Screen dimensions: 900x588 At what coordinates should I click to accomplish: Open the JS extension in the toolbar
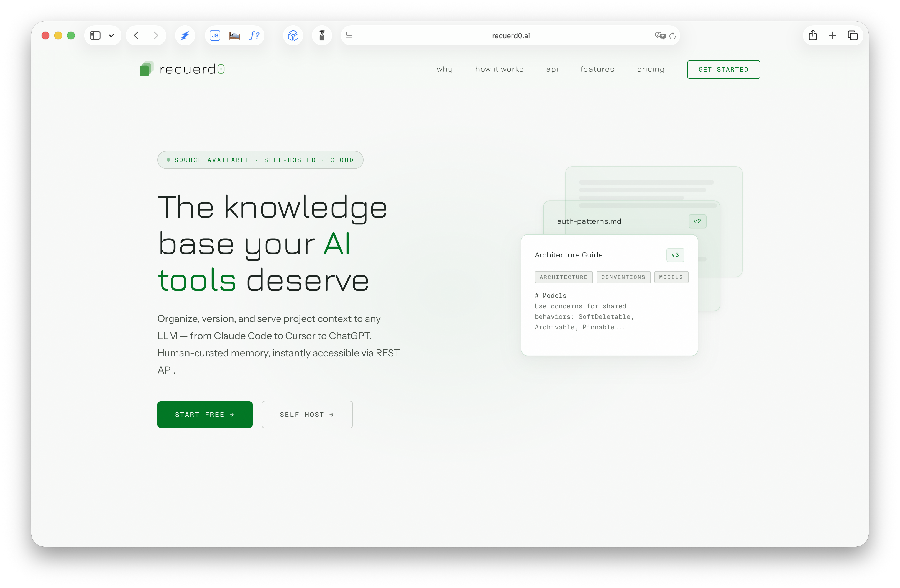pyautogui.click(x=215, y=35)
